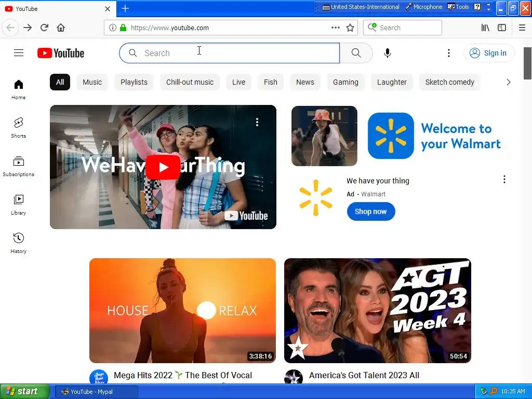532x399 pixels.
Task: Click the language bar Microphone button
Action: tap(424, 7)
